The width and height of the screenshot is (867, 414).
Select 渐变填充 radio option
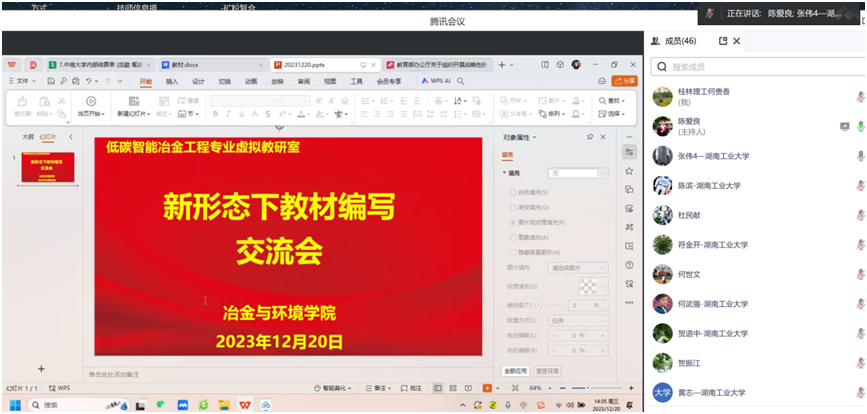[x=512, y=206]
